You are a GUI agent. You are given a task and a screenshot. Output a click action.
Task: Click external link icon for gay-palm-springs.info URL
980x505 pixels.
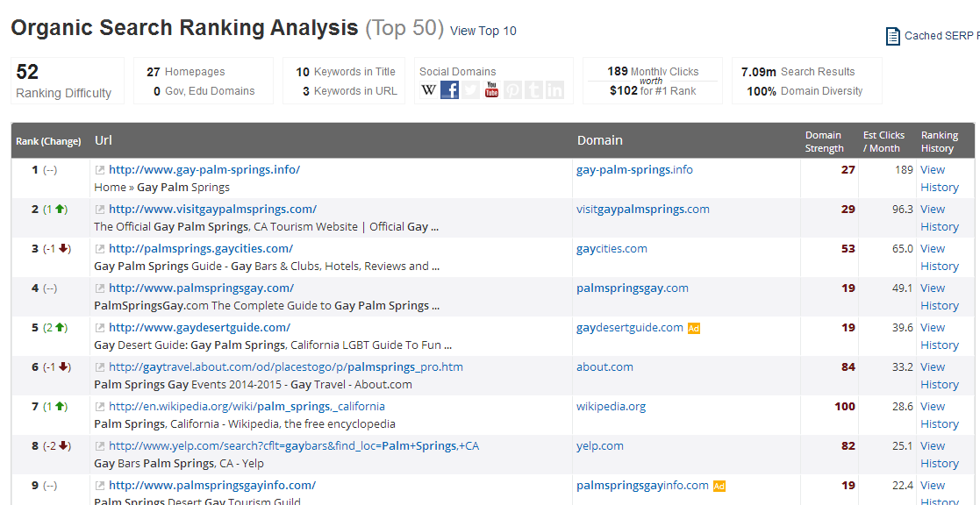[x=100, y=170]
